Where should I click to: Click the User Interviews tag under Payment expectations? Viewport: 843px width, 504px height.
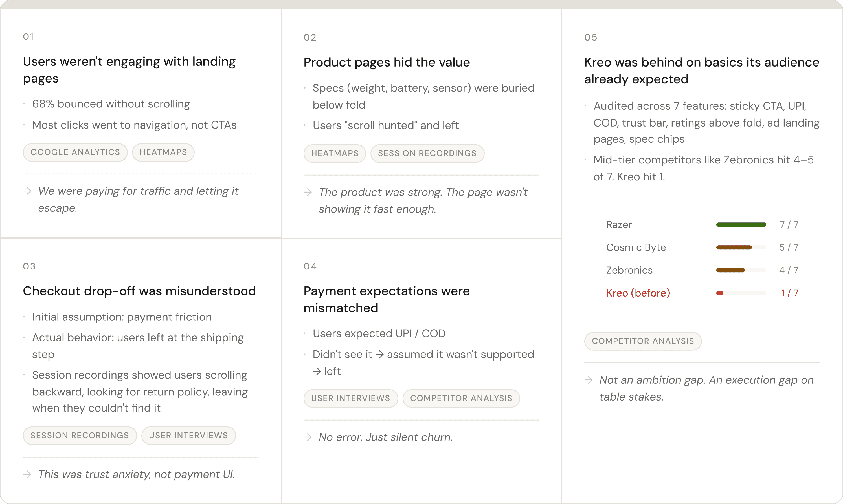[350, 398]
